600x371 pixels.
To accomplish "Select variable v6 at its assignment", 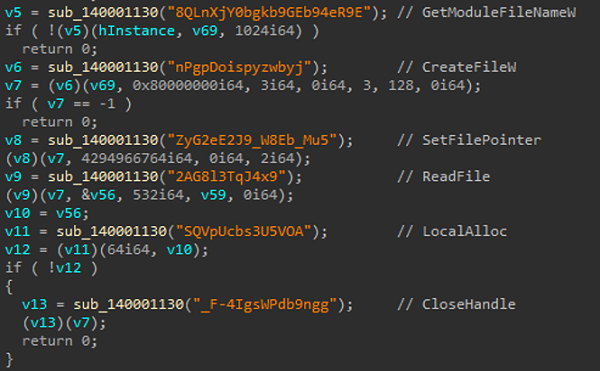I will [13, 67].
